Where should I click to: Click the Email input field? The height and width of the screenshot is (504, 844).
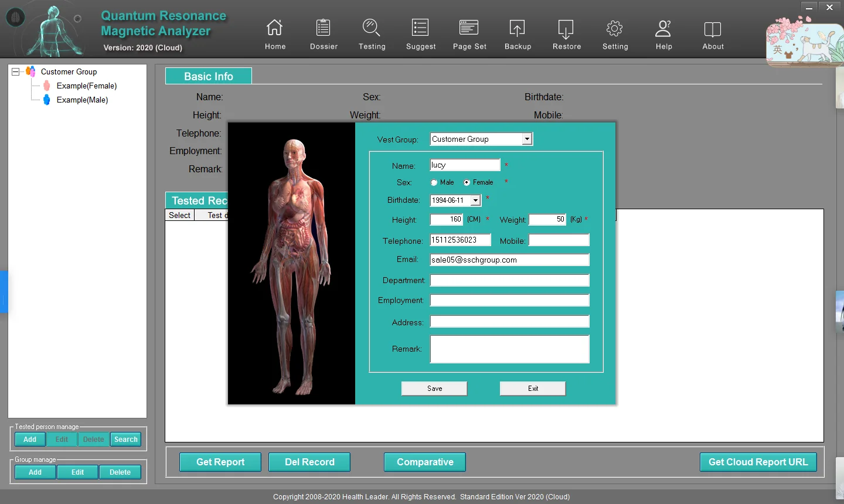tap(509, 260)
